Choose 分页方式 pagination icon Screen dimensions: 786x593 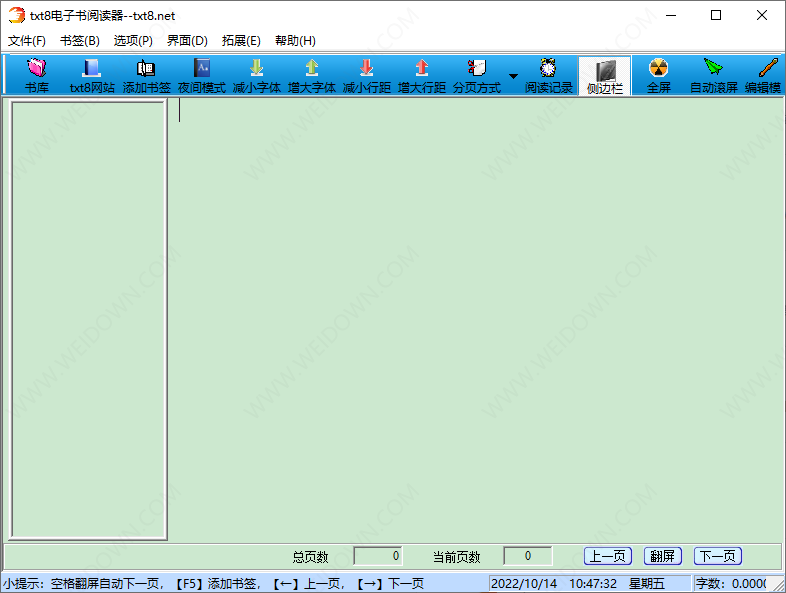point(477,75)
